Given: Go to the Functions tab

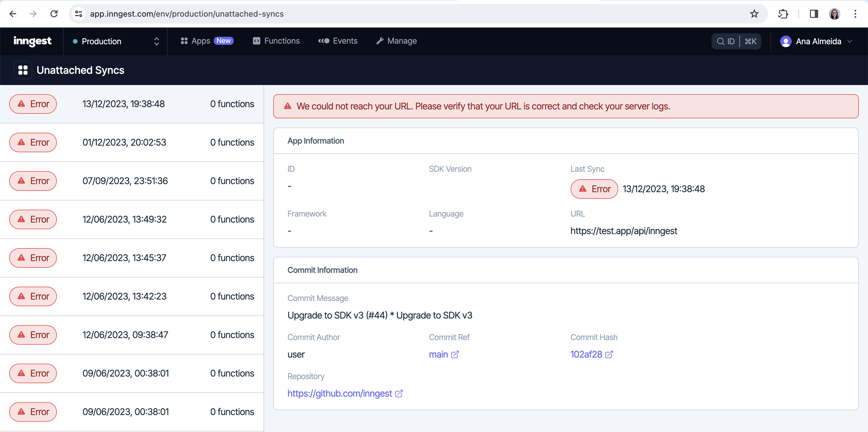Looking at the screenshot, I should [x=276, y=41].
